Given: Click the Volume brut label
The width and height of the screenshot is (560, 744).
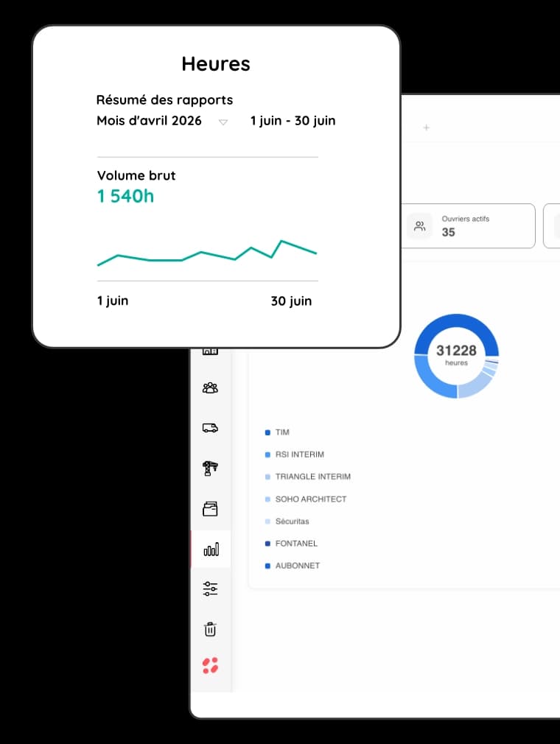Looking at the screenshot, I should (x=136, y=175).
